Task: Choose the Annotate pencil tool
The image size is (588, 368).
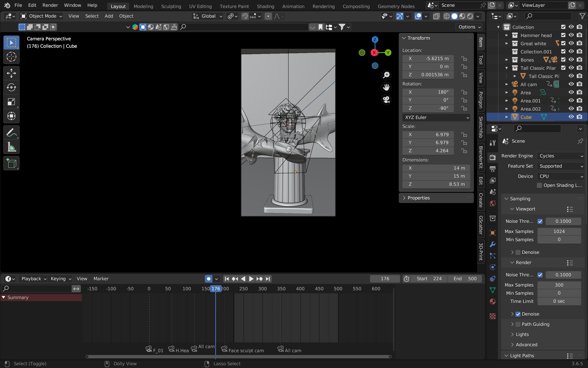Action: pos(11,133)
